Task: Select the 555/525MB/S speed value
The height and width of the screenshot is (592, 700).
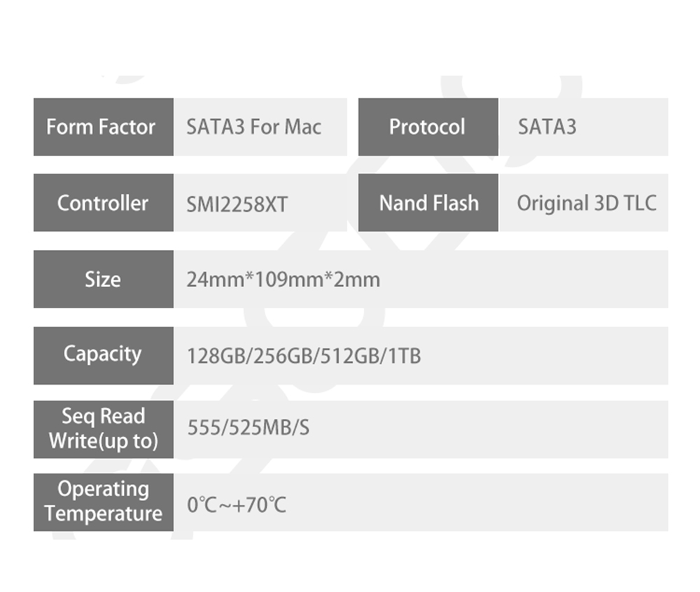Action: [248, 427]
